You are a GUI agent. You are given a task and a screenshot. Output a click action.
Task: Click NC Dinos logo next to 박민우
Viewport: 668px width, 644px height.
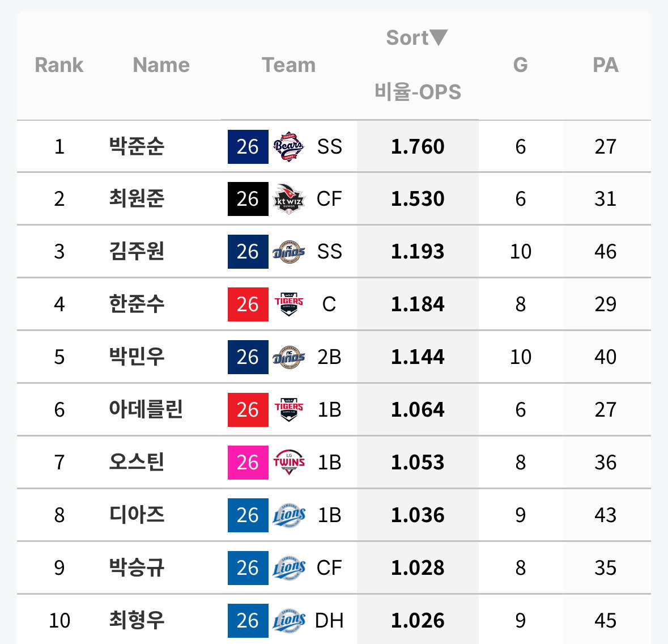pos(288,357)
